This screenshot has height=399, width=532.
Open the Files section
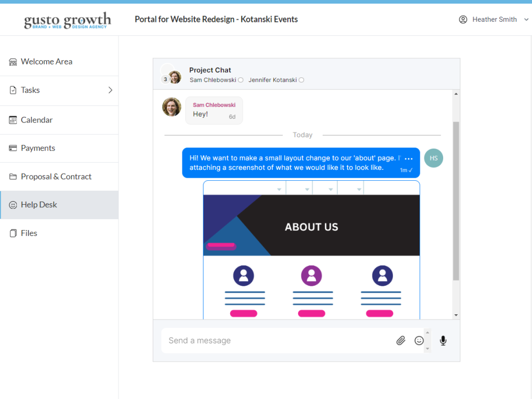point(59,233)
